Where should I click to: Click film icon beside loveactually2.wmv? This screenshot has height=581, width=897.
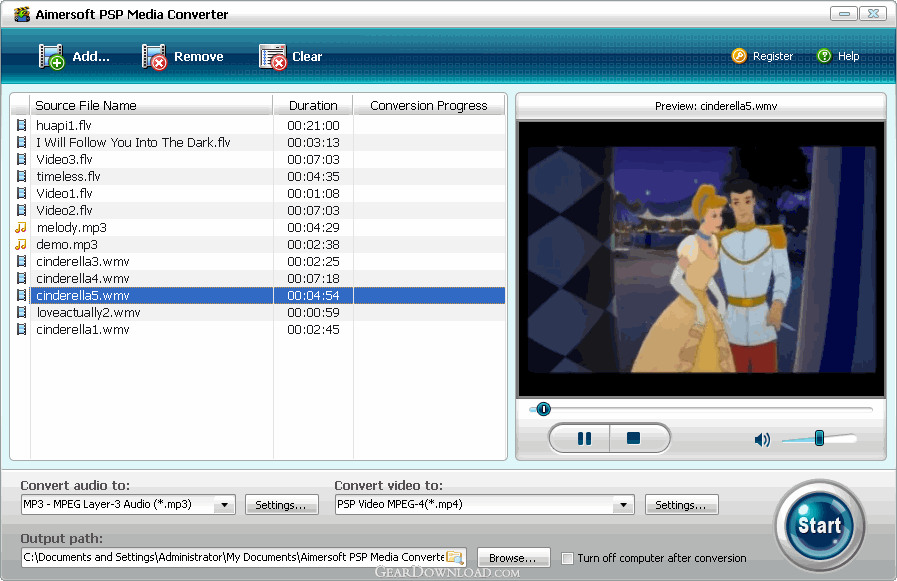(21, 312)
